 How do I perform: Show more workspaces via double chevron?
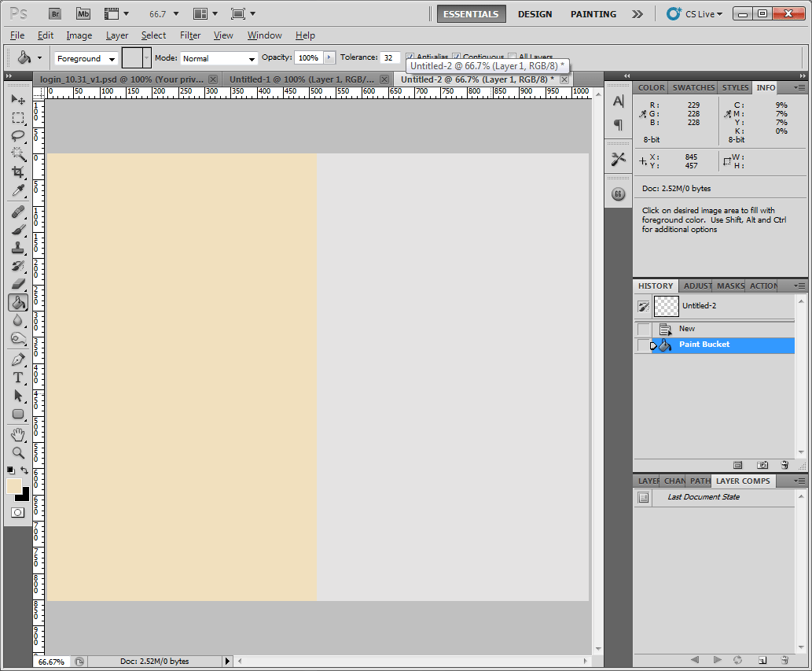[637, 14]
